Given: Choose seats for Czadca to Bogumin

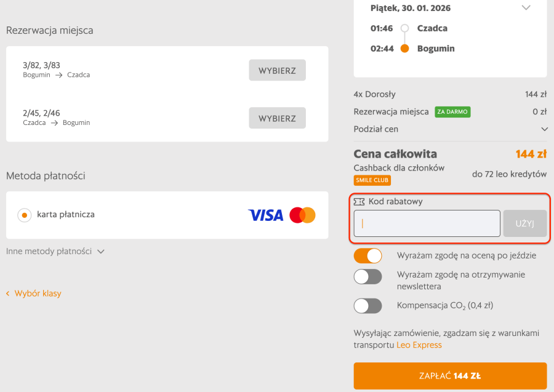Looking at the screenshot, I should click(277, 118).
